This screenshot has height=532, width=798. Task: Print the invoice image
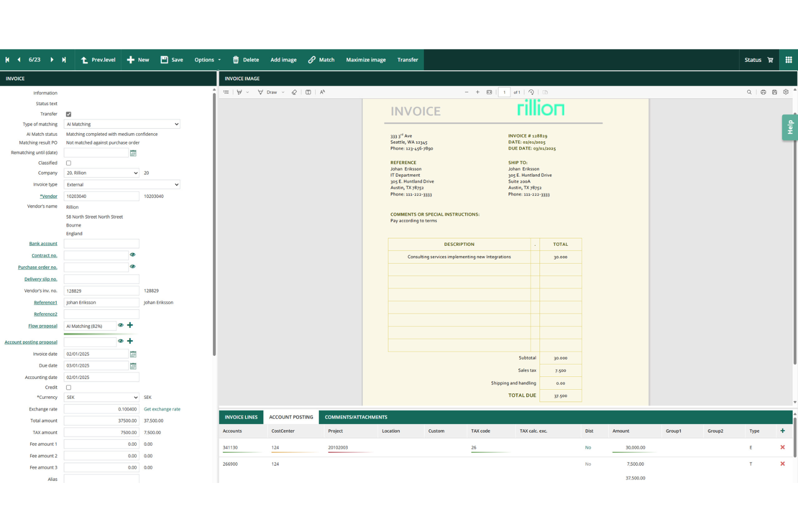click(763, 92)
